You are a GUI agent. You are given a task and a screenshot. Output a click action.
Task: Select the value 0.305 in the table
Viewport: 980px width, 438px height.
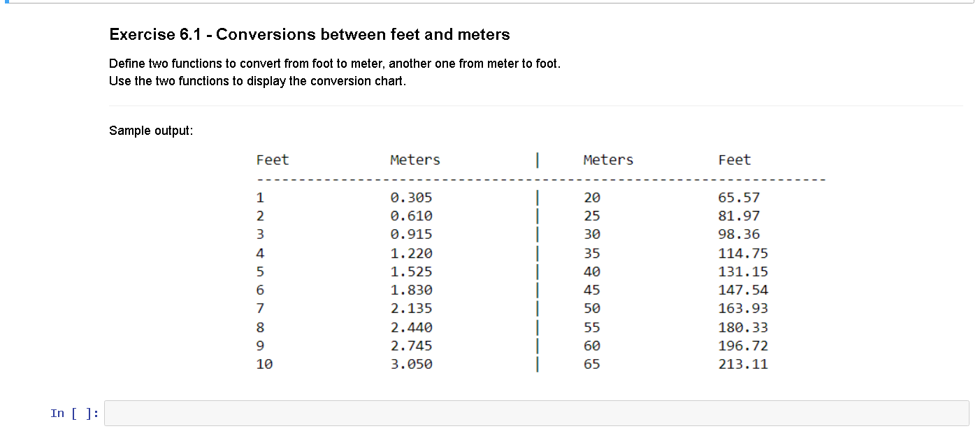pos(411,198)
